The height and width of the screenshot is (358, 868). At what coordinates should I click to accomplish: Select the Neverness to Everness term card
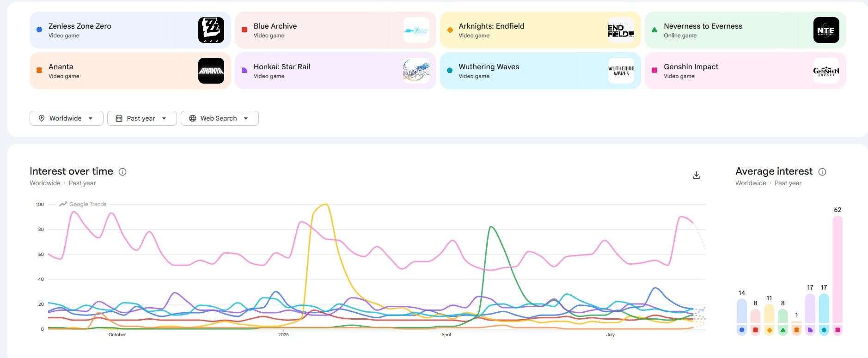[746, 30]
